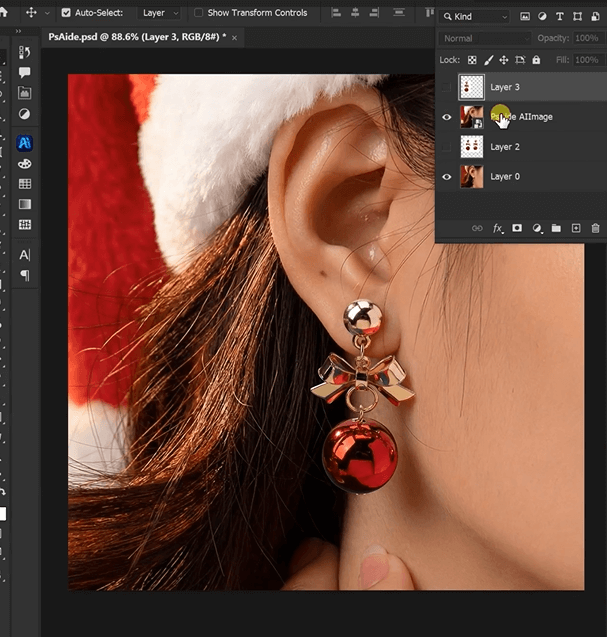Select the Layer 0 thumbnail
This screenshot has width=607, height=637.
coord(471,177)
